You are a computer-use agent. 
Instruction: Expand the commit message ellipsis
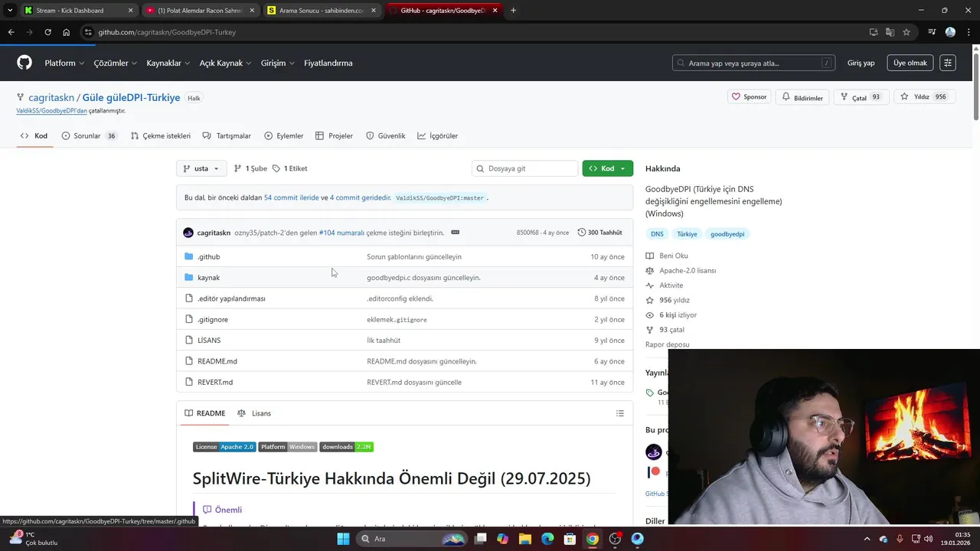pos(455,233)
